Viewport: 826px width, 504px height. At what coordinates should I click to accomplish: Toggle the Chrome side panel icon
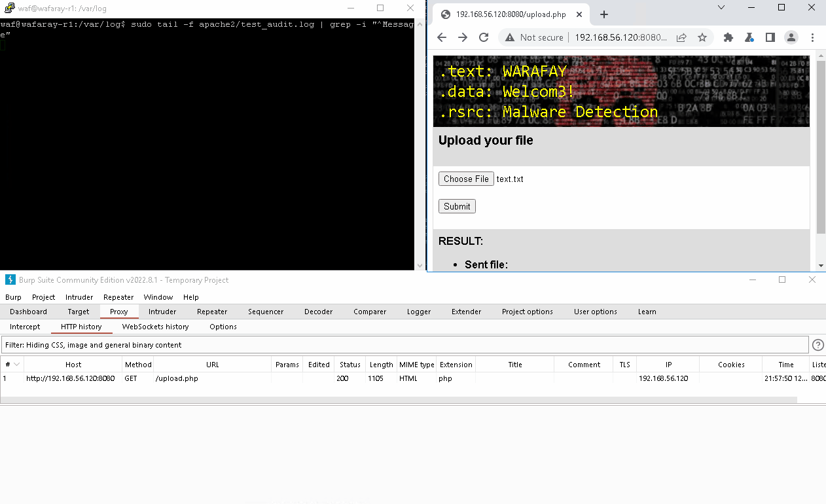[x=770, y=37]
